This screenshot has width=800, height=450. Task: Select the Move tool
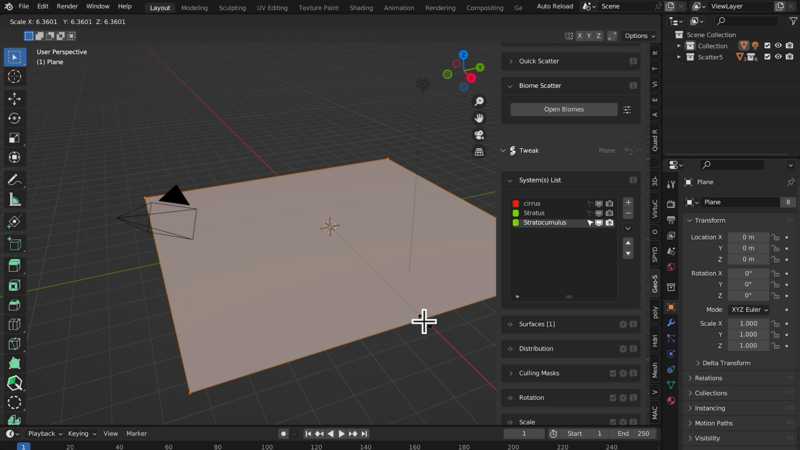[x=14, y=98]
